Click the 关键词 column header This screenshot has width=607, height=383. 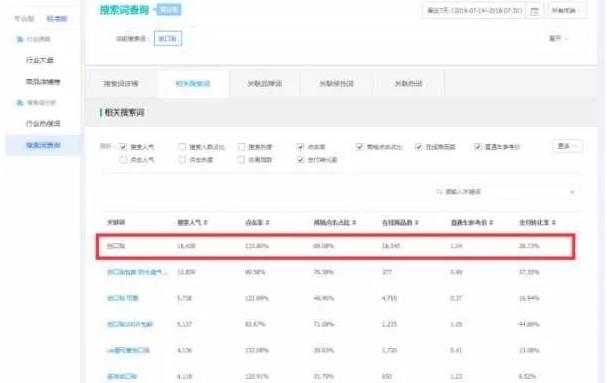coord(116,223)
